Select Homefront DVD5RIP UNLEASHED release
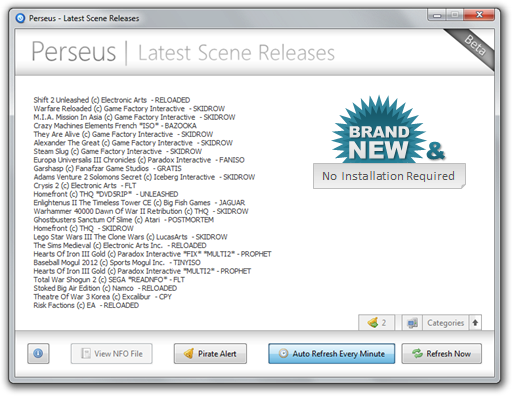The width and height of the screenshot is (512, 396). point(106,194)
